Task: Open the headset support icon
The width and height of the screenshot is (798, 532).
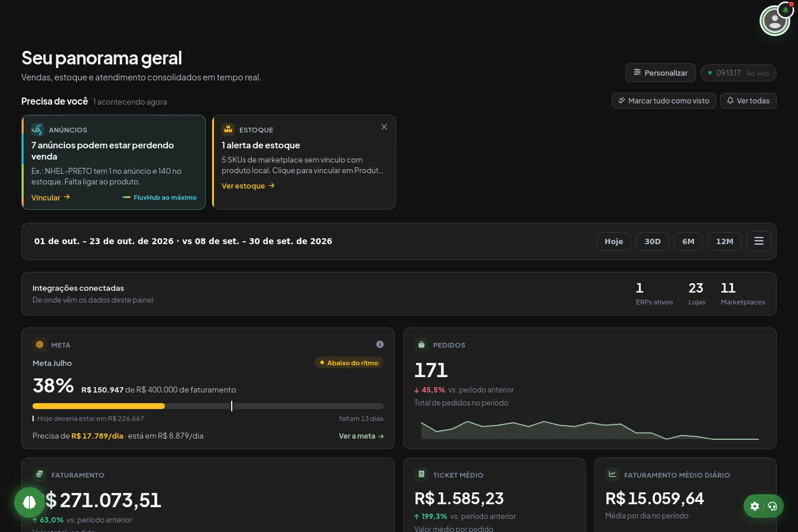Action: pos(773,506)
